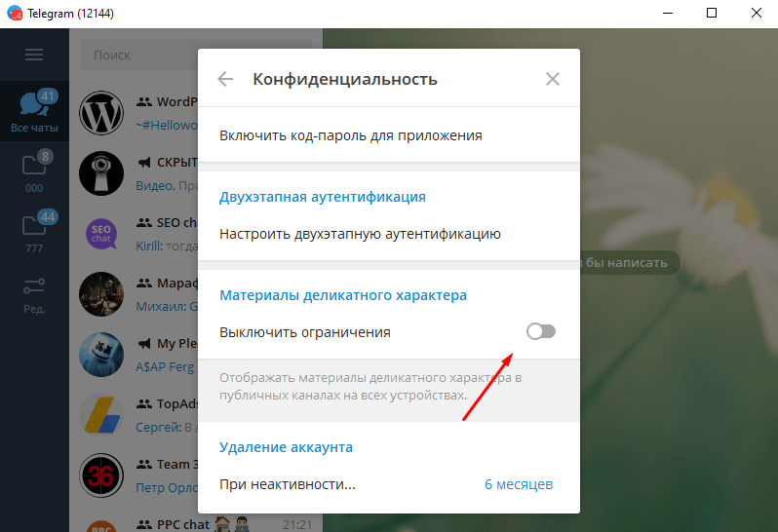The height and width of the screenshot is (532, 778).
Task: Open the WordPress chat avatar
Action: click(101, 113)
